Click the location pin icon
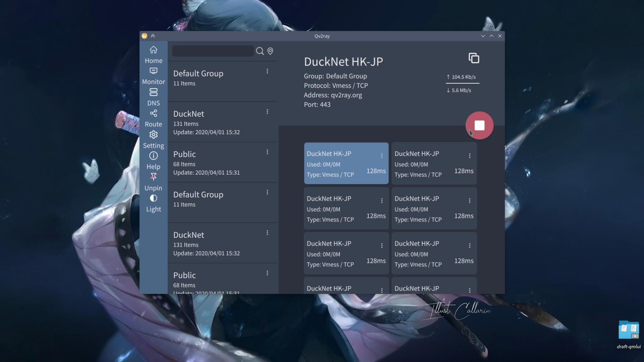This screenshot has width=644, height=362. point(270,51)
